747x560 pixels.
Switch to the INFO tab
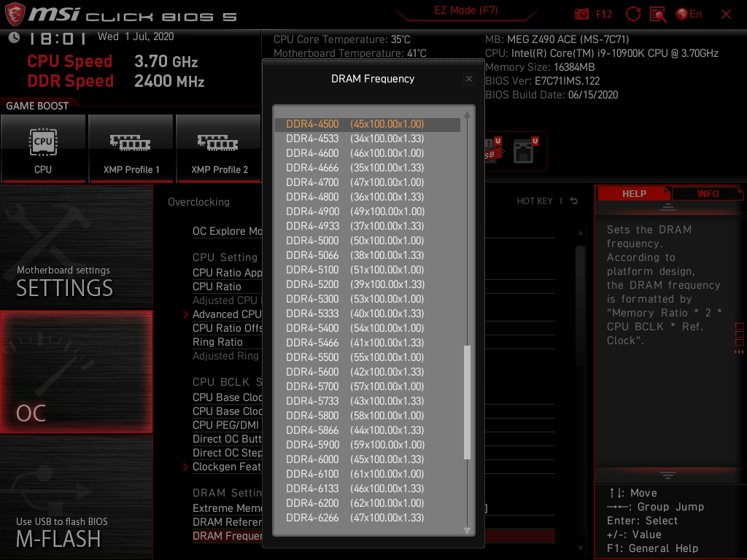coord(708,193)
